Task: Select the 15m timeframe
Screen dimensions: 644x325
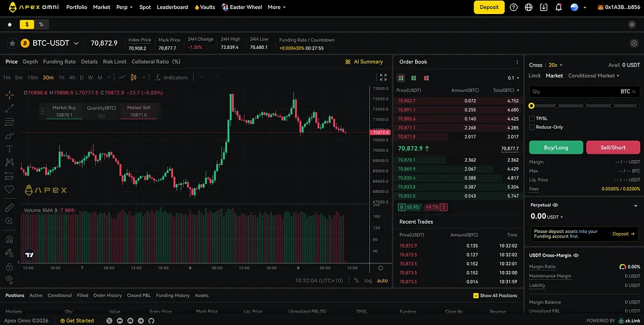Action: point(32,77)
